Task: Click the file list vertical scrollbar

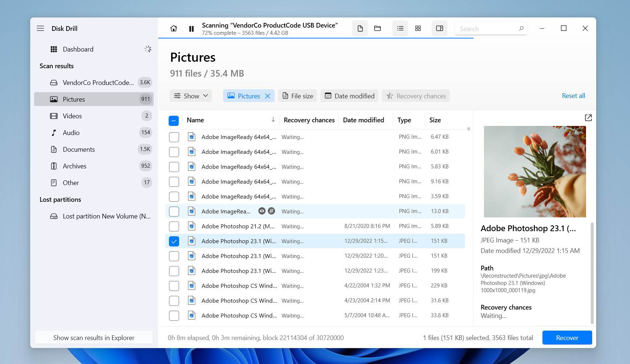Action: point(469,129)
